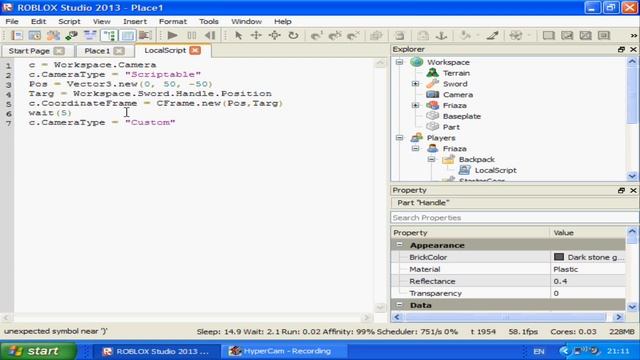Select LocalScript under Backpack
The height and width of the screenshot is (360, 640).
(x=495, y=170)
